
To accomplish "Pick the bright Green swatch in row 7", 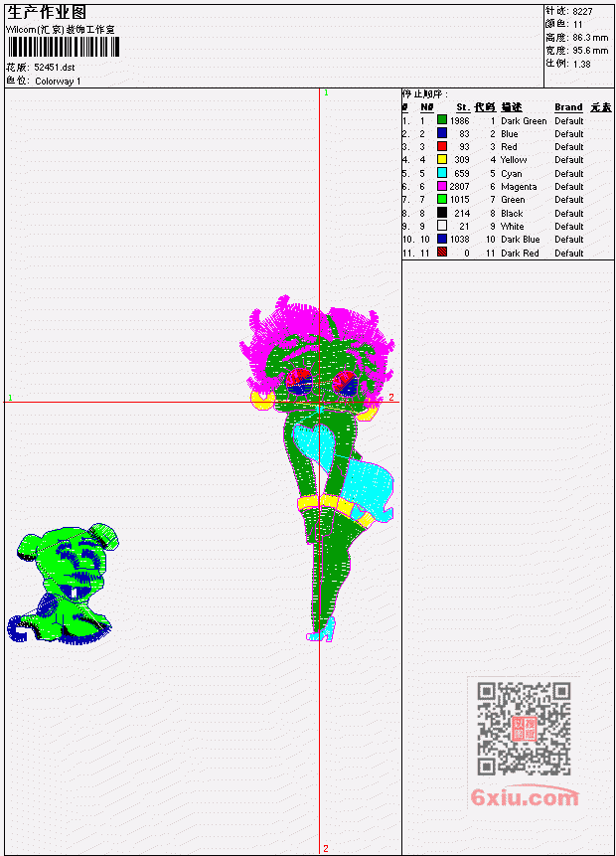I will pos(442,199).
